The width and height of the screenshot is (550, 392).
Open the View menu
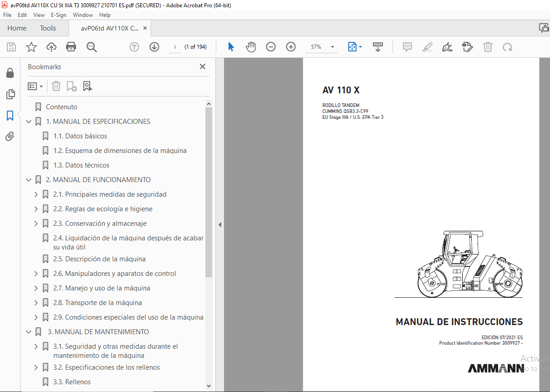39,15
